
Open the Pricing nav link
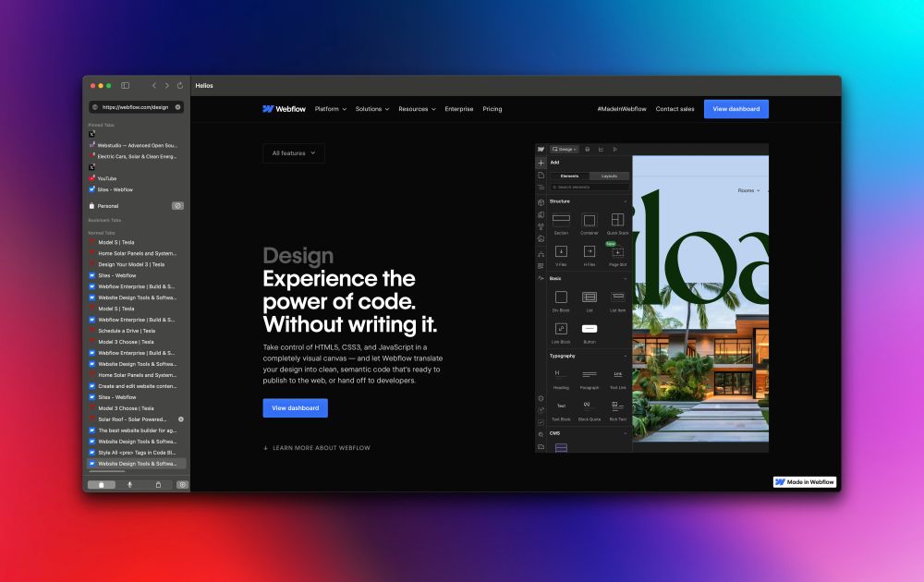click(492, 109)
